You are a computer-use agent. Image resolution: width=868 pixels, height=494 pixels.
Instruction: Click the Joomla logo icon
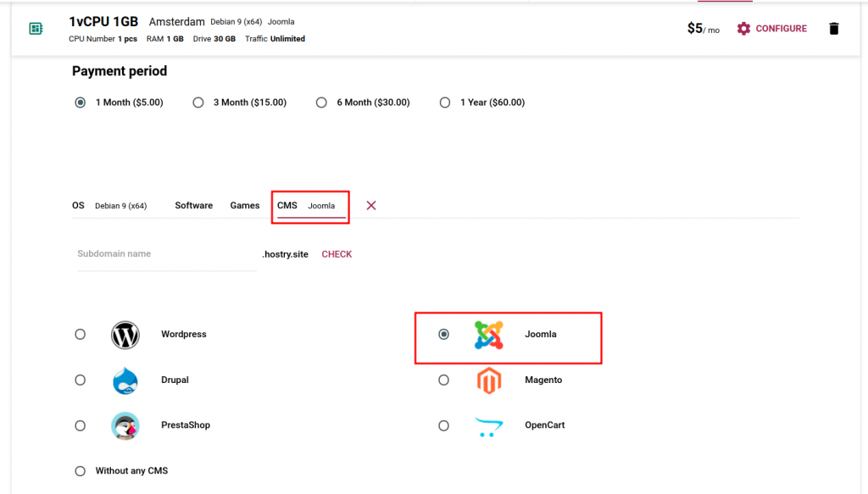(489, 335)
